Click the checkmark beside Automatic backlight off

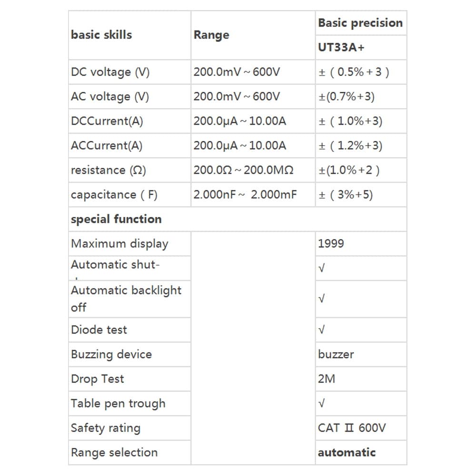tap(322, 299)
